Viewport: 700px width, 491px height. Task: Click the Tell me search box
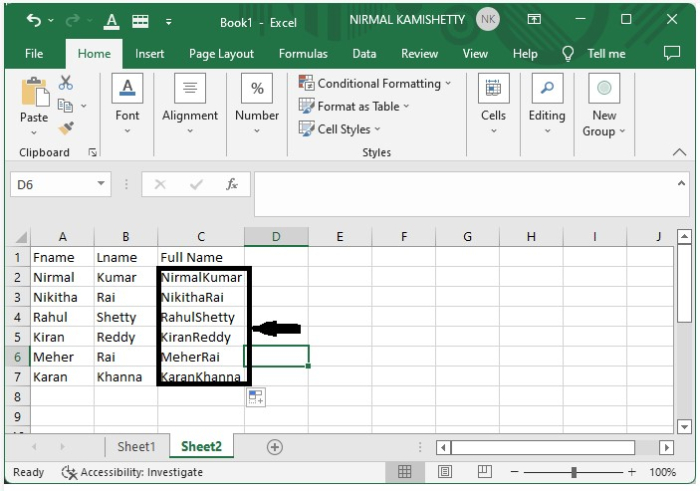pos(606,54)
